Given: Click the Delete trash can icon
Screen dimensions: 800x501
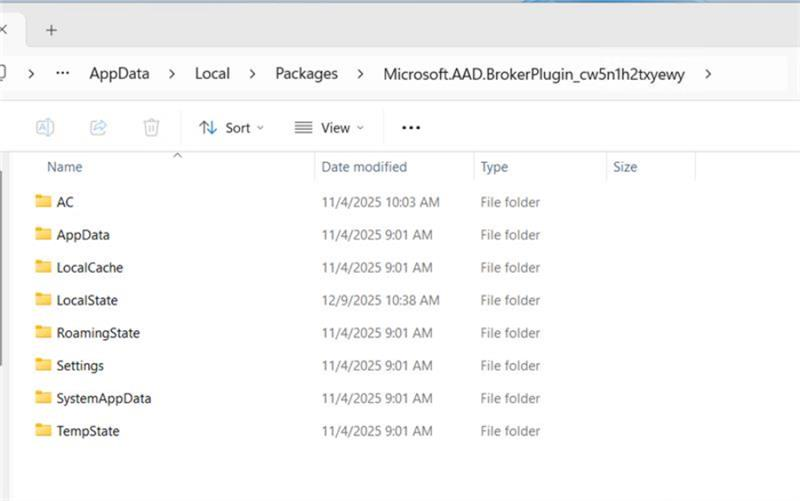Looking at the screenshot, I should [151, 128].
